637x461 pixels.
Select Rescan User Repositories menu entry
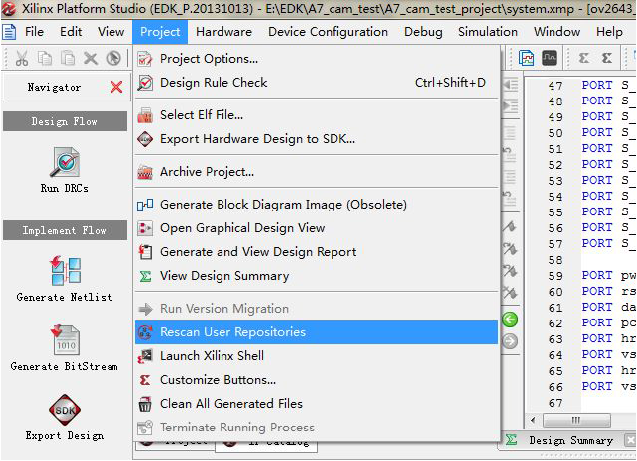click(x=232, y=332)
